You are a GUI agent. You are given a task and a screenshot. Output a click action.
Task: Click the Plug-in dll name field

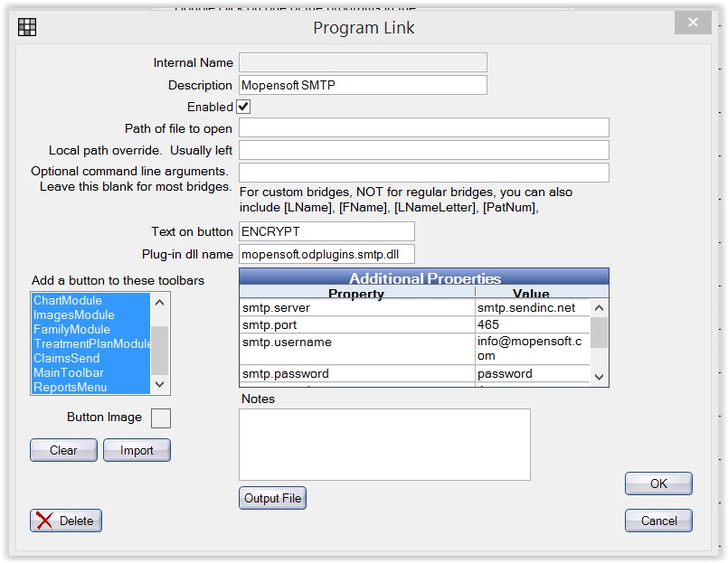pyautogui.click(x=326, y=254)
